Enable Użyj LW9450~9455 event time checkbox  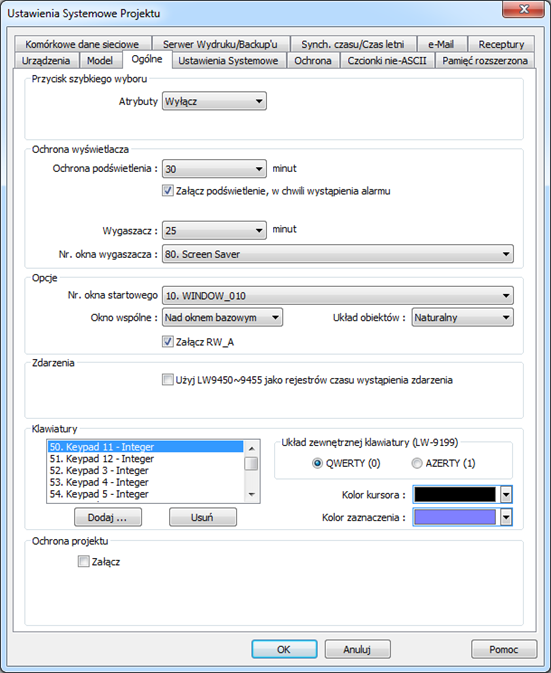click(167, 380)
